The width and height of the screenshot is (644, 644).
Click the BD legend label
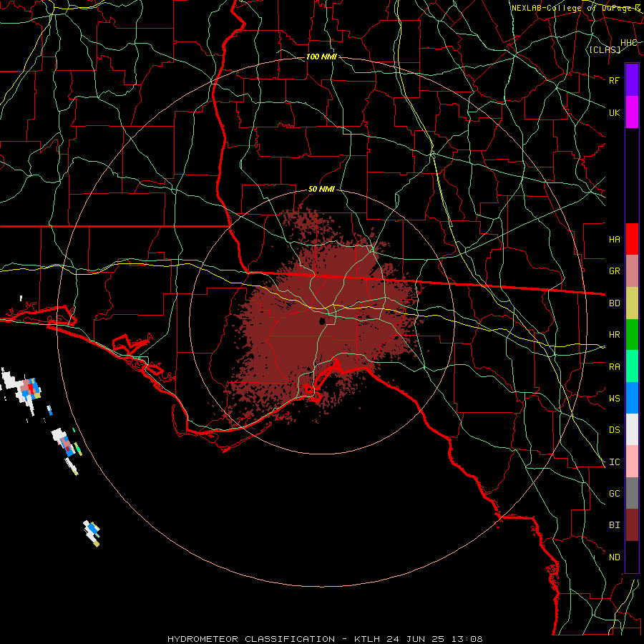click(x=615, y=303)
